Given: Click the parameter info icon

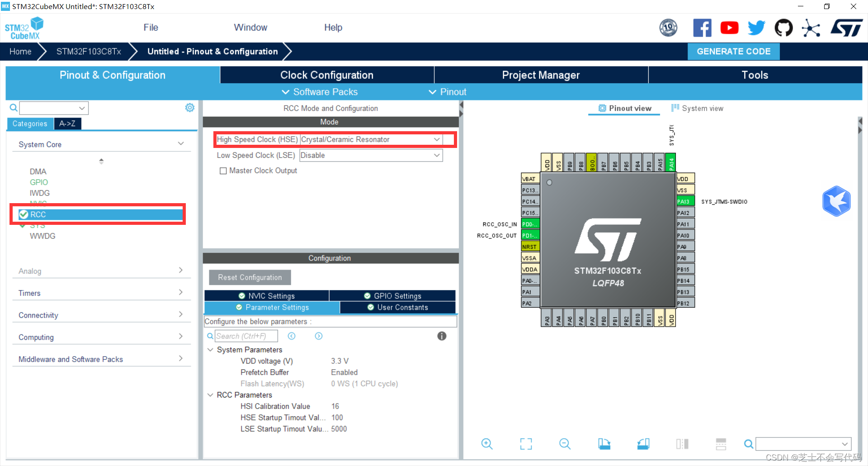Looking at the screenshot, I should pyautogui.click(x=442, y=336).
